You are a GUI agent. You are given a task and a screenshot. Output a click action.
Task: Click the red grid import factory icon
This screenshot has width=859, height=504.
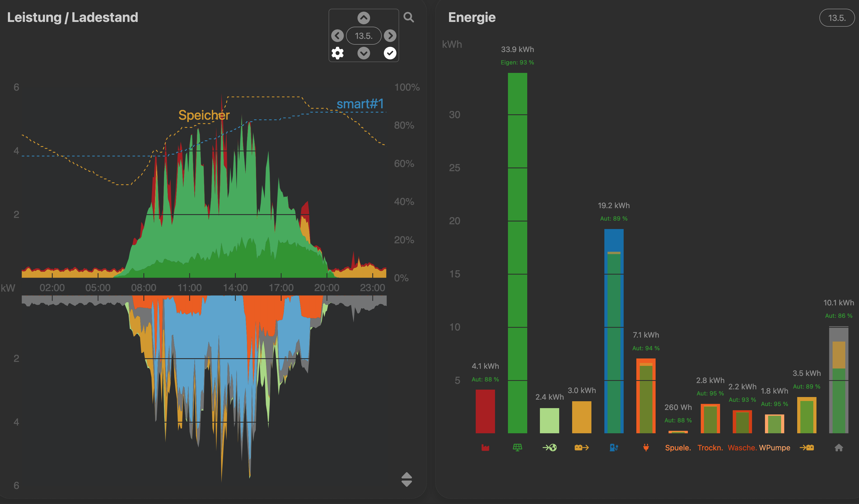point(485,447)
